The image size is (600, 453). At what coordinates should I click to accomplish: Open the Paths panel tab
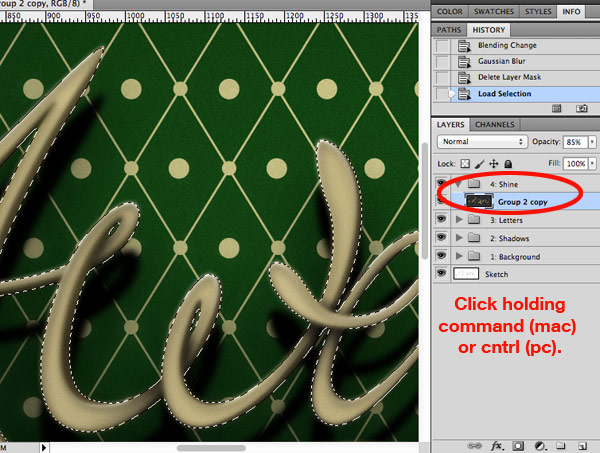point(449,30)
